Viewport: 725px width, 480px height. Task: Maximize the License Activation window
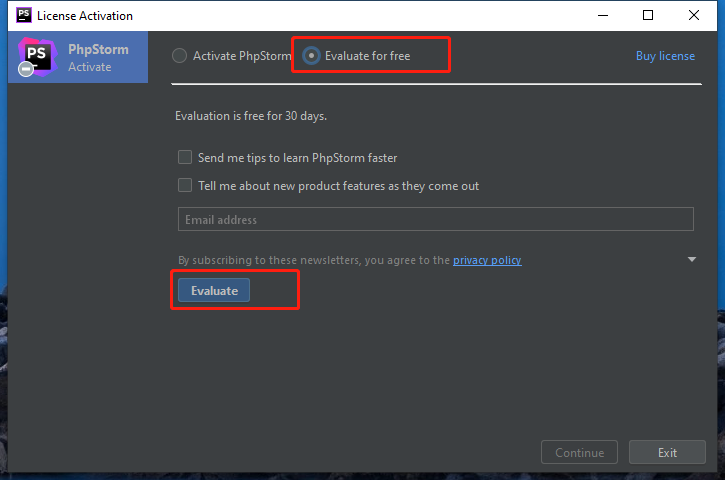pyautogui.click(x=648, y=15)
